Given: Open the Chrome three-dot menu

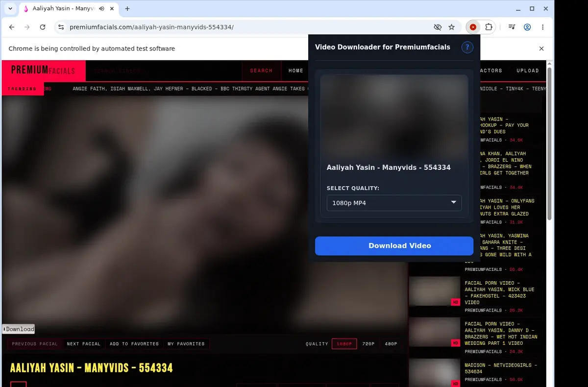Looking at the screenshot, I should (x=543, y=27).
